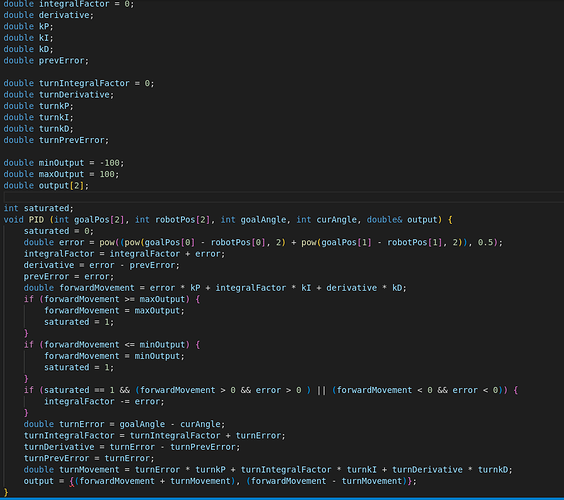
Task: Click the "robotPos[2]" parameter in the PID signature
Action: [182, 220]
